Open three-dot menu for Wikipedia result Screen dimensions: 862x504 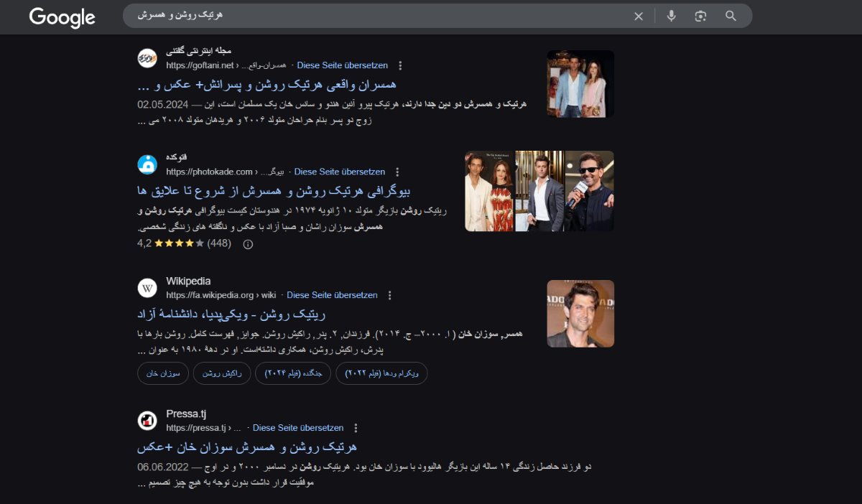389,295
